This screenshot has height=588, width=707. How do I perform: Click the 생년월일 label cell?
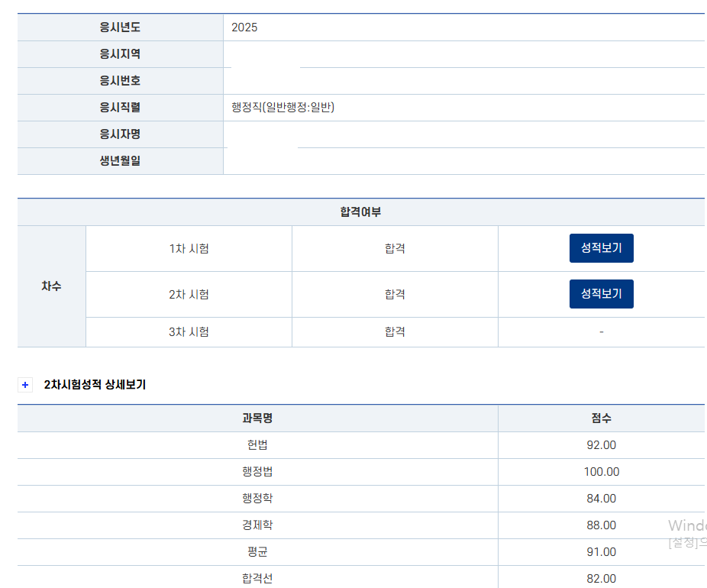120,160
